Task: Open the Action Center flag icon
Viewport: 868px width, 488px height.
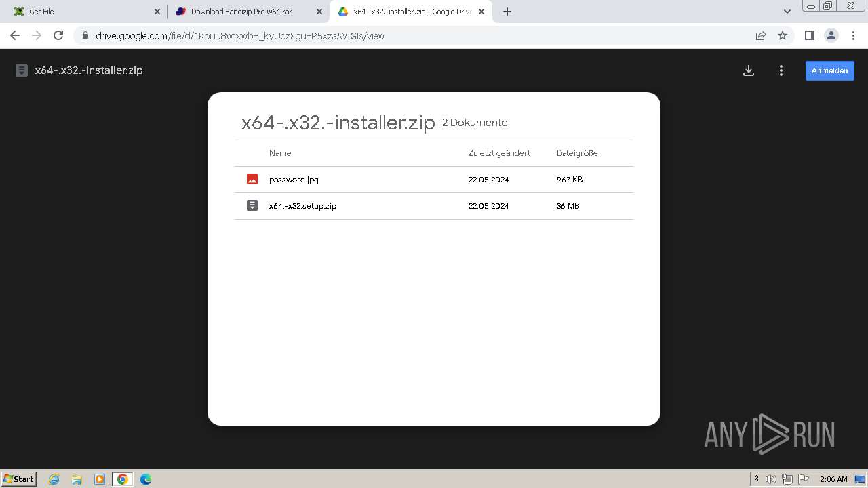Action: 804,479
